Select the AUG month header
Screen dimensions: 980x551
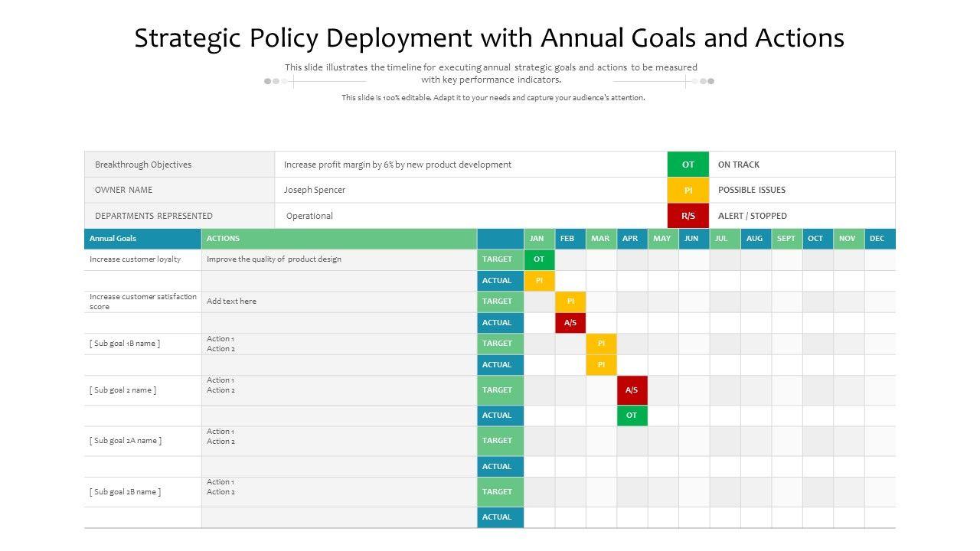(756, 239)
